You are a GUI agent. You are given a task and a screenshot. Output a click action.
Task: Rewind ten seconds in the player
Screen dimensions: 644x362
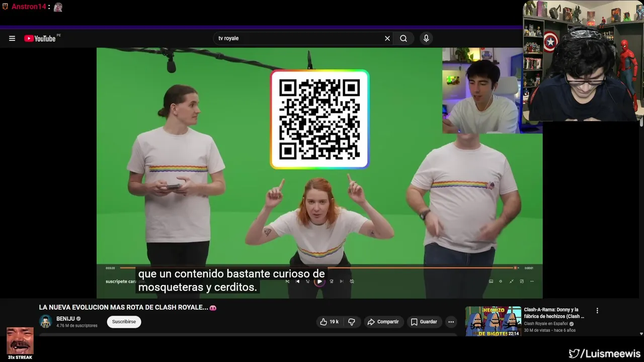coord(308,281)
